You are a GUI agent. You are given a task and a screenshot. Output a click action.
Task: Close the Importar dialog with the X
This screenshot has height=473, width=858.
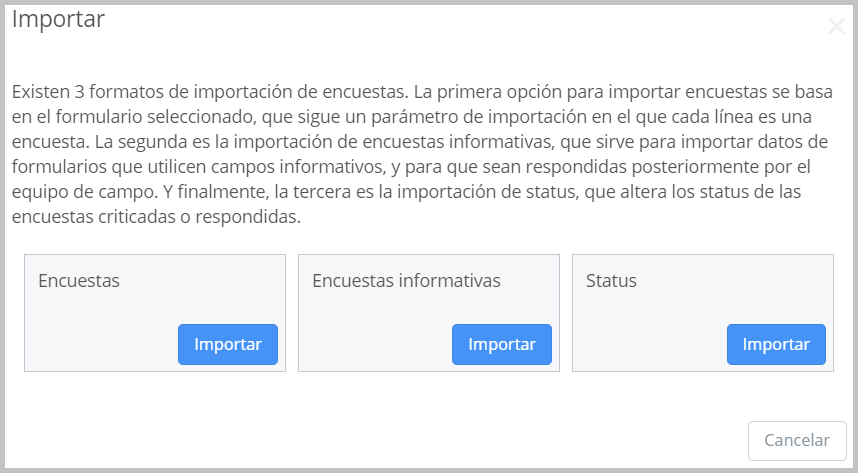pos(836,27)
